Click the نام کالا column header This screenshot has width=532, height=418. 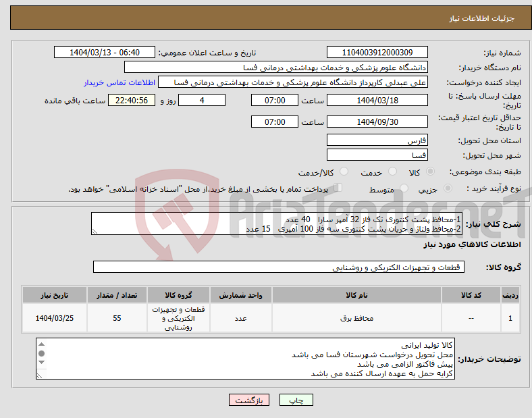point(356,295)
